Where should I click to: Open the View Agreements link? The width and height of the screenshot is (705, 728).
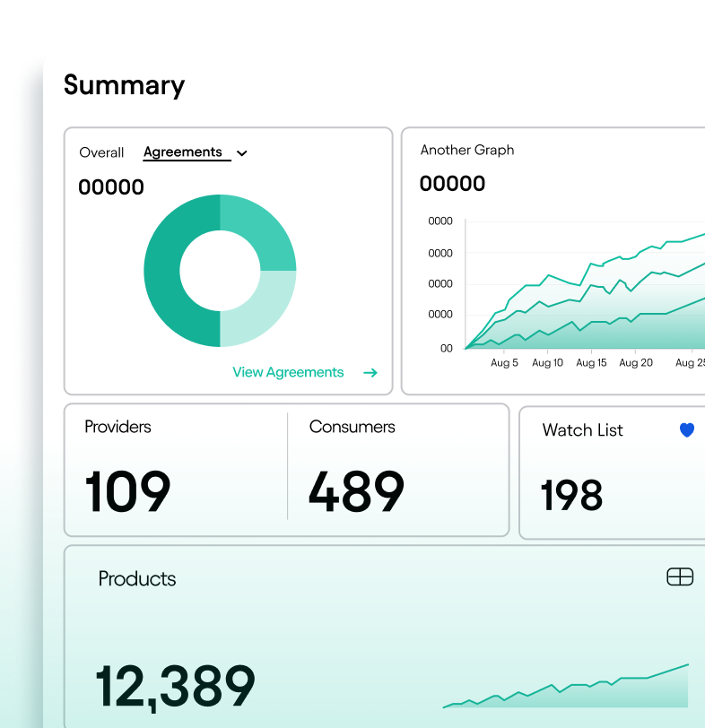click(288, 372)
